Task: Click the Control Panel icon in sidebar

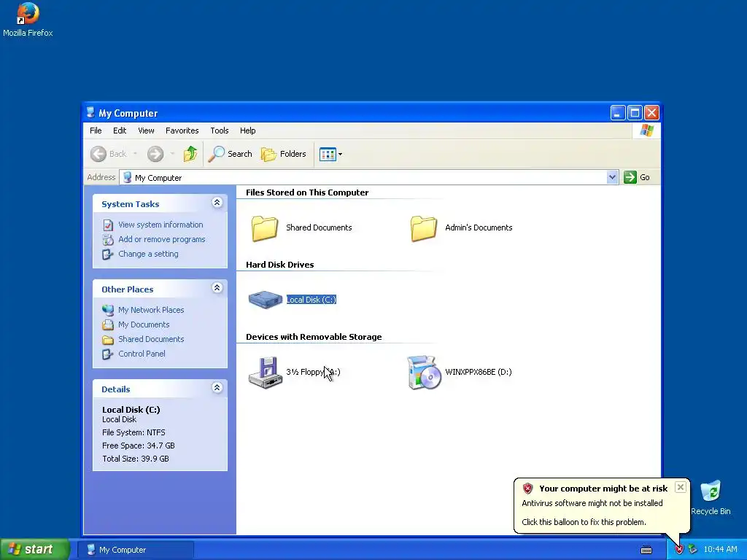Action: click(108, 354)
